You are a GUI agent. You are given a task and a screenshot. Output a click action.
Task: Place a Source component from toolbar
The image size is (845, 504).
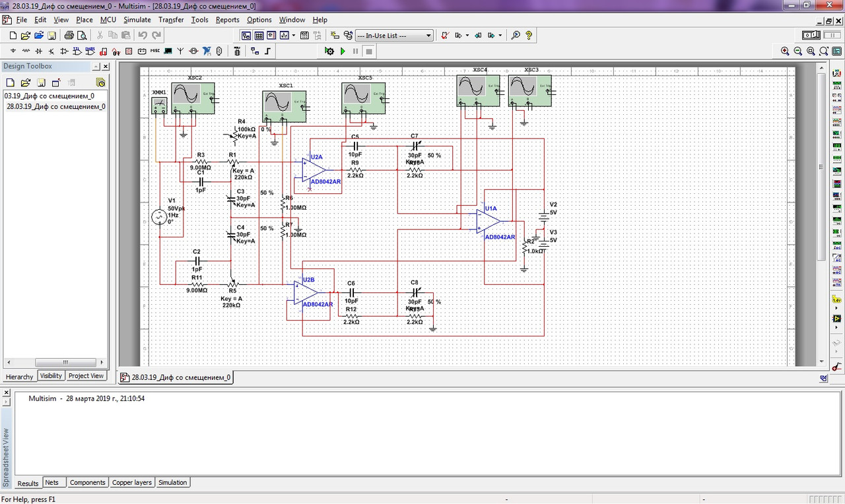click(13, 51)
